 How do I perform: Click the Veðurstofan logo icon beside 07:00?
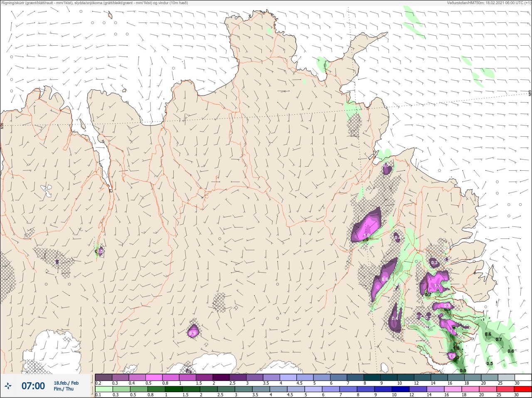pyautogui.click(x=8, y=386)
